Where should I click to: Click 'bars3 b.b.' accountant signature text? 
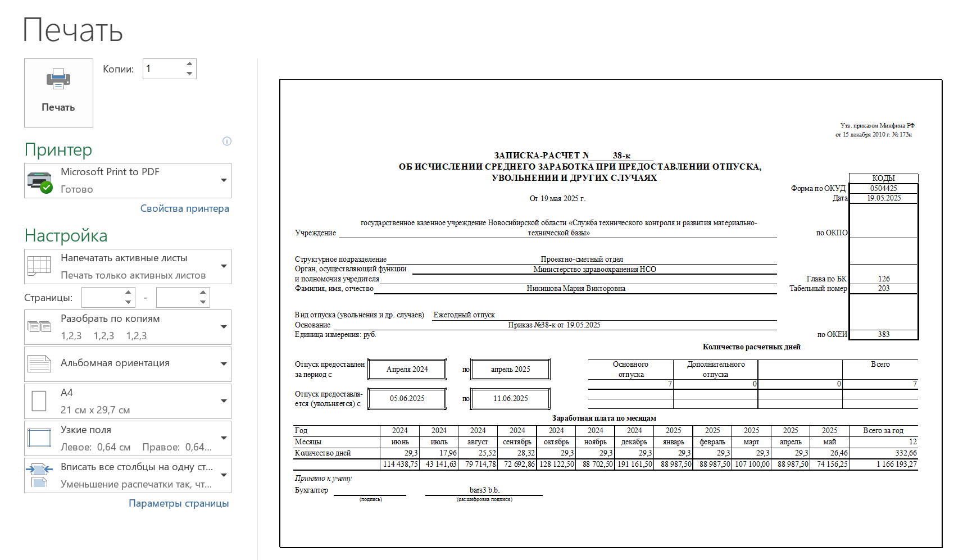[x=484, y=490]
